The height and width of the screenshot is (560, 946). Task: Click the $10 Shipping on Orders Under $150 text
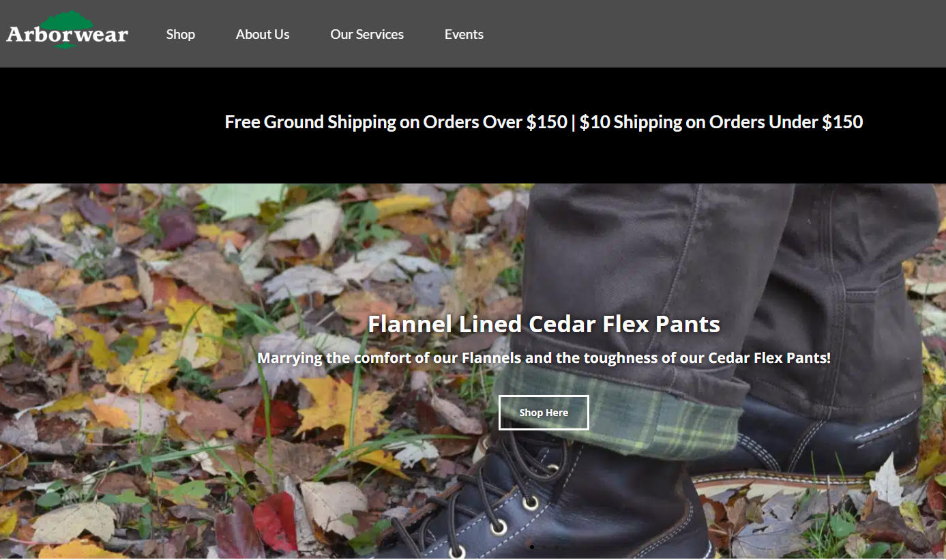pos(721,122)
